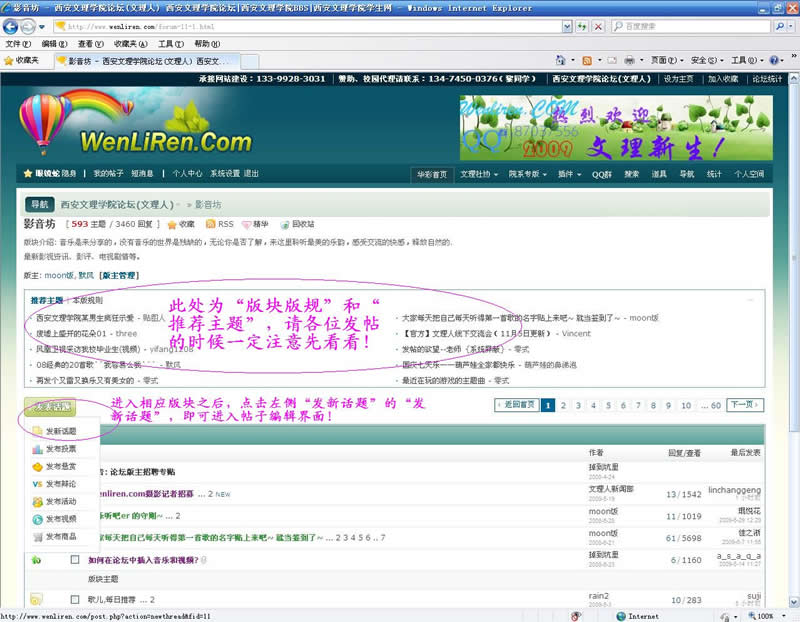This screenshot has height=622, width=800.
Task: Click the 发布活动 activity icon
Action: [37, 502]
